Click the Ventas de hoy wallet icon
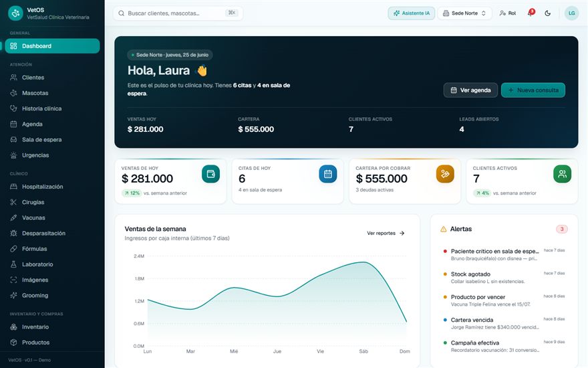The height and width of the screenshot is (368, 588). click(210, 174)
